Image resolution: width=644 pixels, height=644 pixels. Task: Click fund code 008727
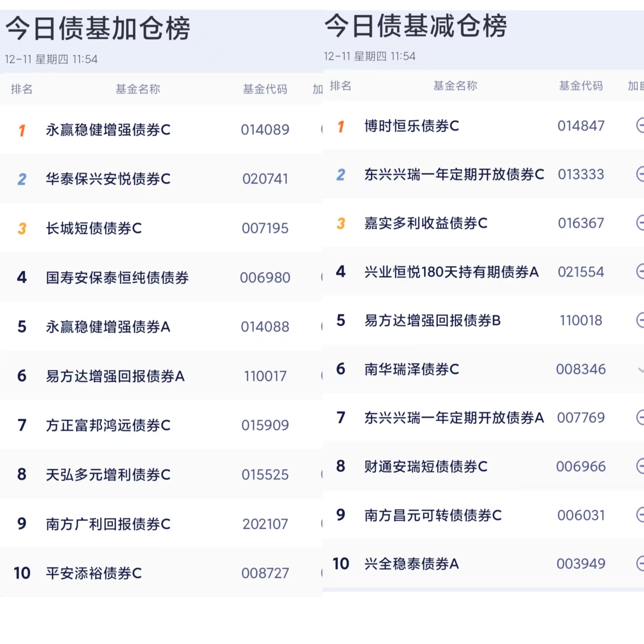(265, 573)
